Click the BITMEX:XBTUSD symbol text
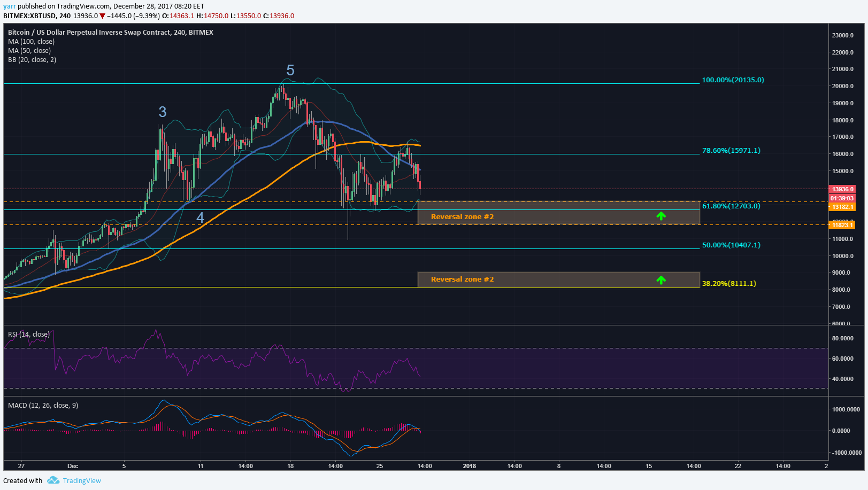 [x=29, y=15]
